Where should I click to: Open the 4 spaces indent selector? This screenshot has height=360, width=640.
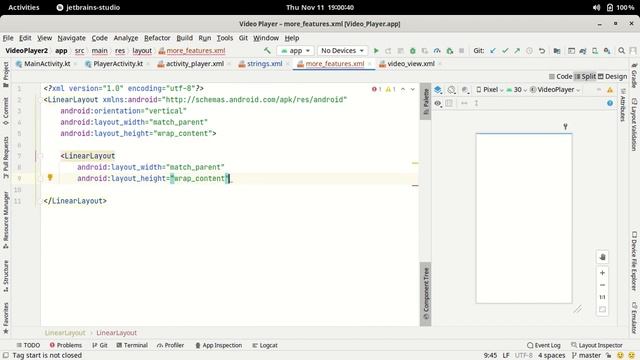tap(551, 356)
